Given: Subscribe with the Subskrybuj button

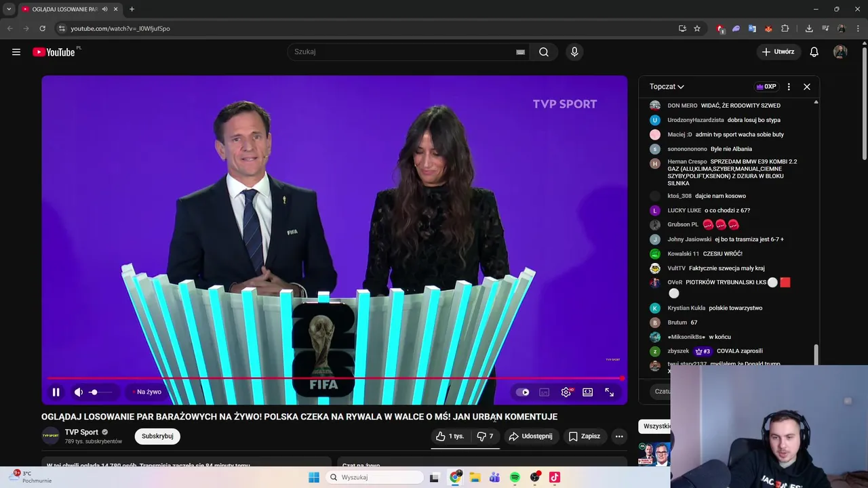Looking at the screenshot, I should pos(157,436).
